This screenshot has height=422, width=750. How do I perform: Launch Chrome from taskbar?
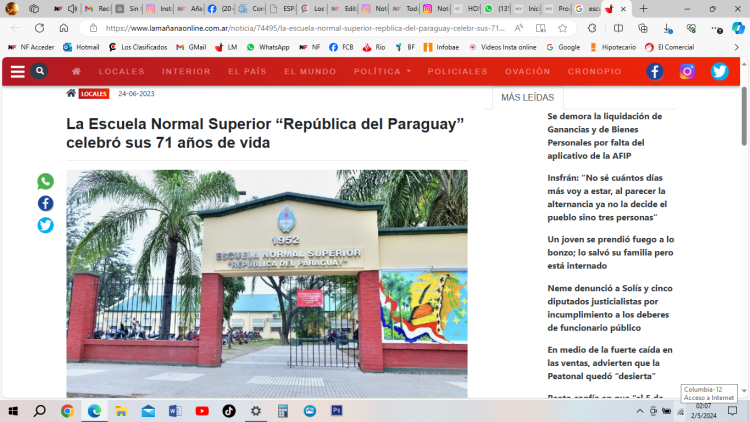click(x=67, y=411)
